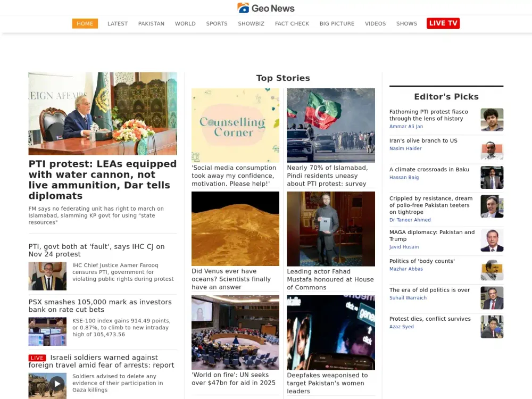This screenshot has height=399, width=532.
Task: Click the PTI flags protest photo
Action: click(331, 125)
